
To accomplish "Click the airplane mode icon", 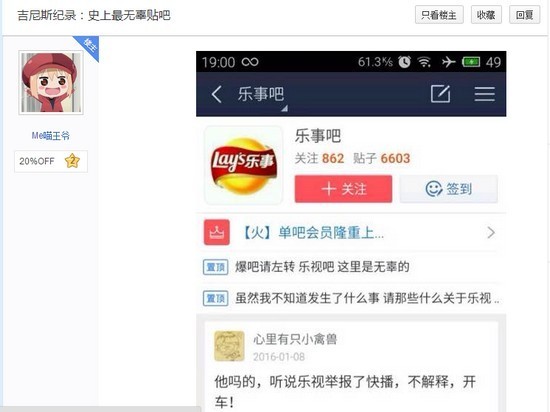I will tap(448, 62).
